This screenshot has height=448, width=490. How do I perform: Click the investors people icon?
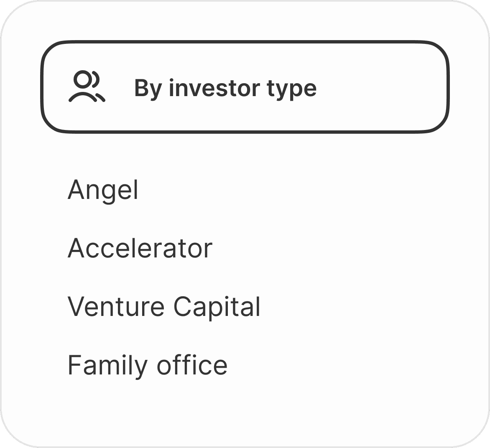[x=87, y=87]
